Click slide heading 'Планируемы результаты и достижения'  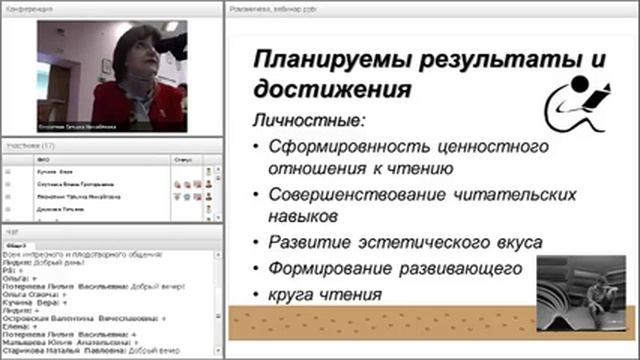[429, 74]
